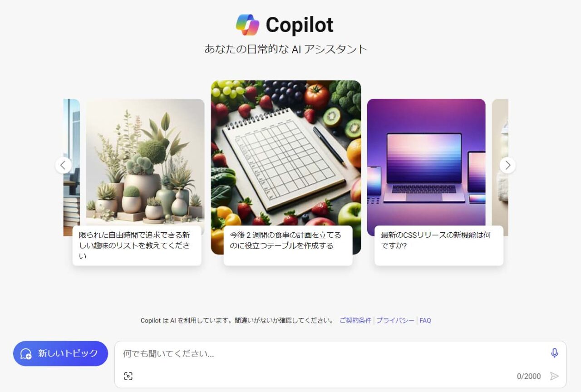The height and width of the screenshot is (392, 581).
Task: Select the plants hobby suggestion image
Action: tap(145, 162)
